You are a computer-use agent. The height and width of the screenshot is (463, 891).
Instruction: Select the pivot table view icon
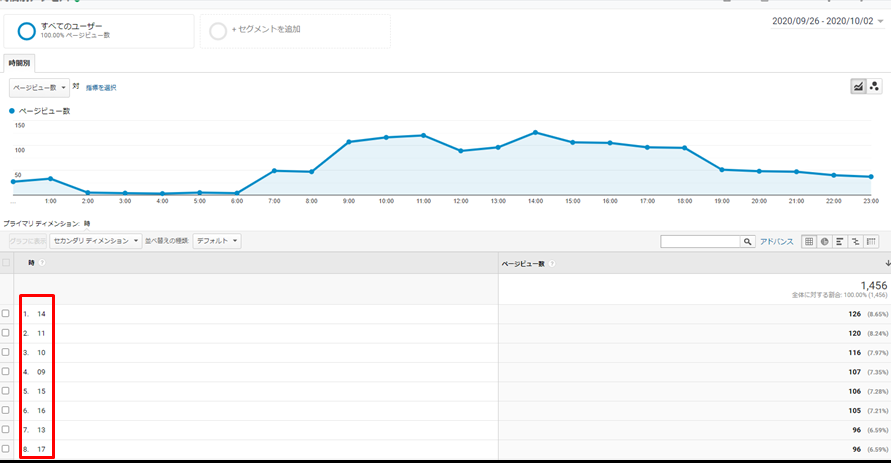872,241
